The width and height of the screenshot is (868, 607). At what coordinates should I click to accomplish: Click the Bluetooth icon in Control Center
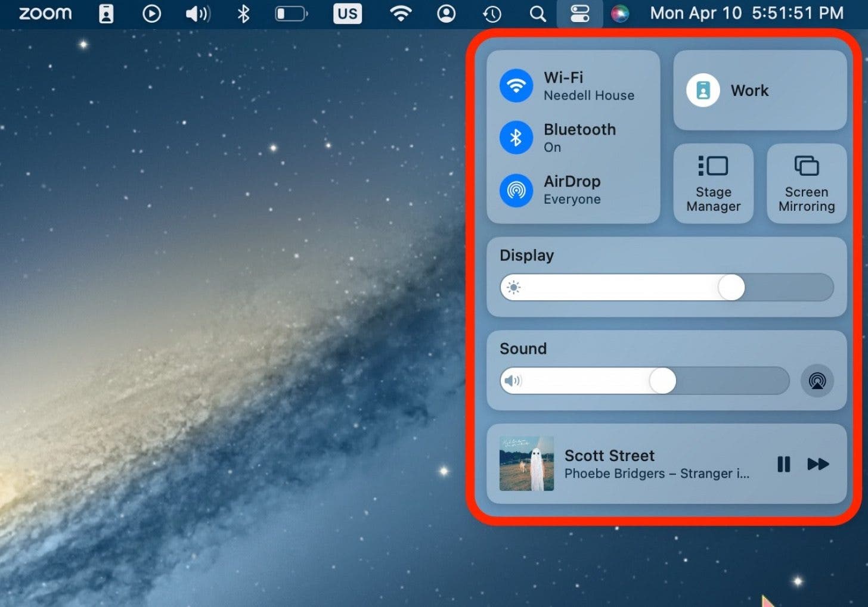516,137
